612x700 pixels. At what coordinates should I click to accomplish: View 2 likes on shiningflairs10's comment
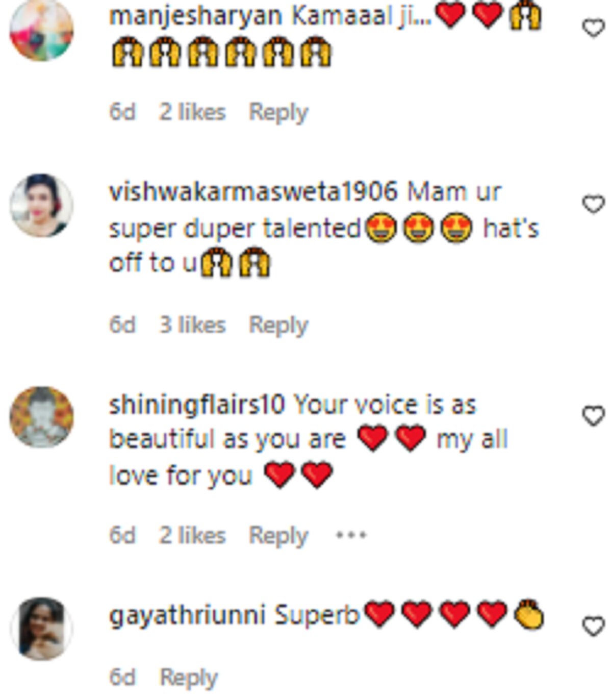pyautogui.click(x=192, y=535)
